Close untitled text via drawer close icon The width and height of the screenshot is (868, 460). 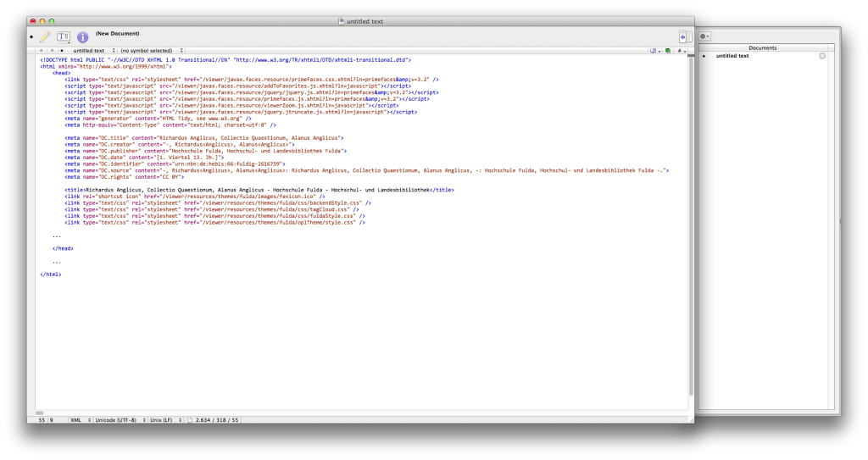pyautogui.click(x=822, y=56)
